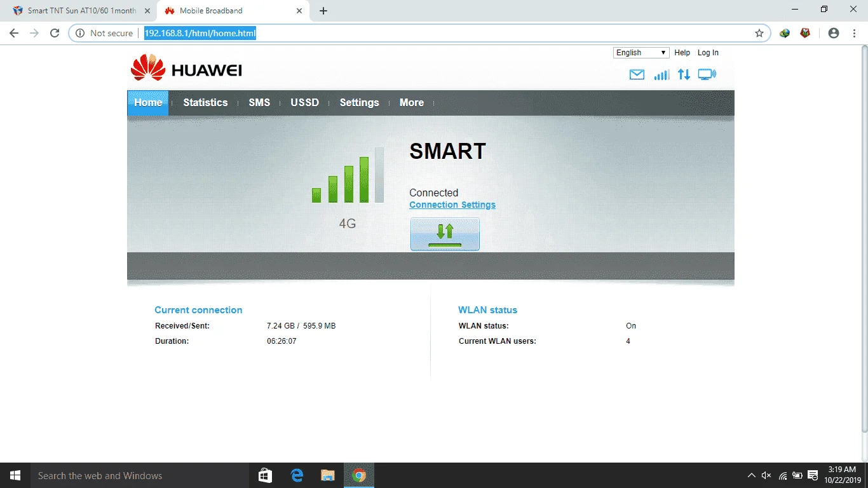Open the Chrome profile avatar
868x488 pixels.
click(834, 33)
